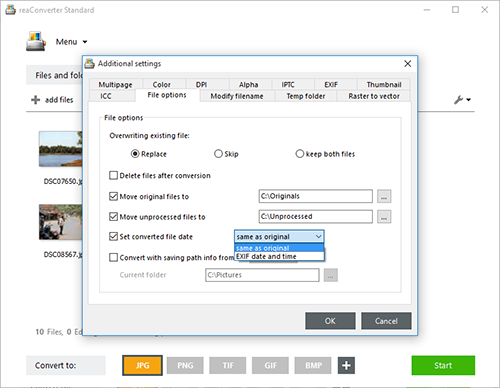The height and width of the screenshot is (388, 500).
Task: Click the add files plus icon
Action: [35, 100]
